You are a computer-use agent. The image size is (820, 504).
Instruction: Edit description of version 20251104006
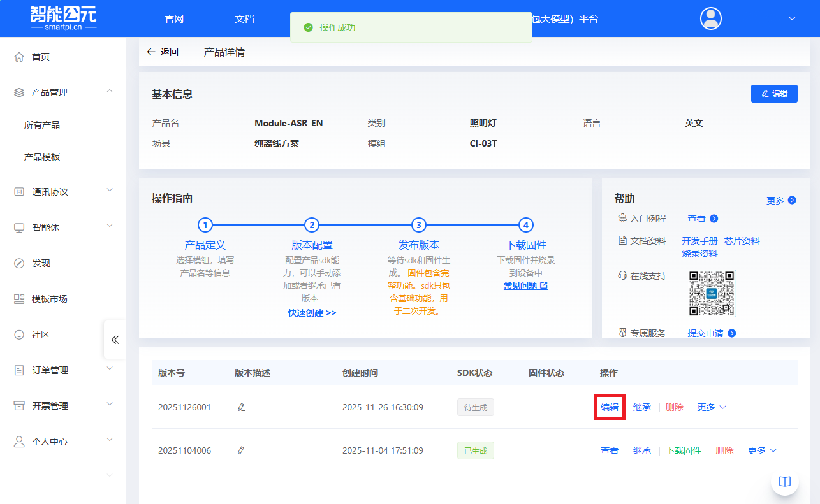241,450
